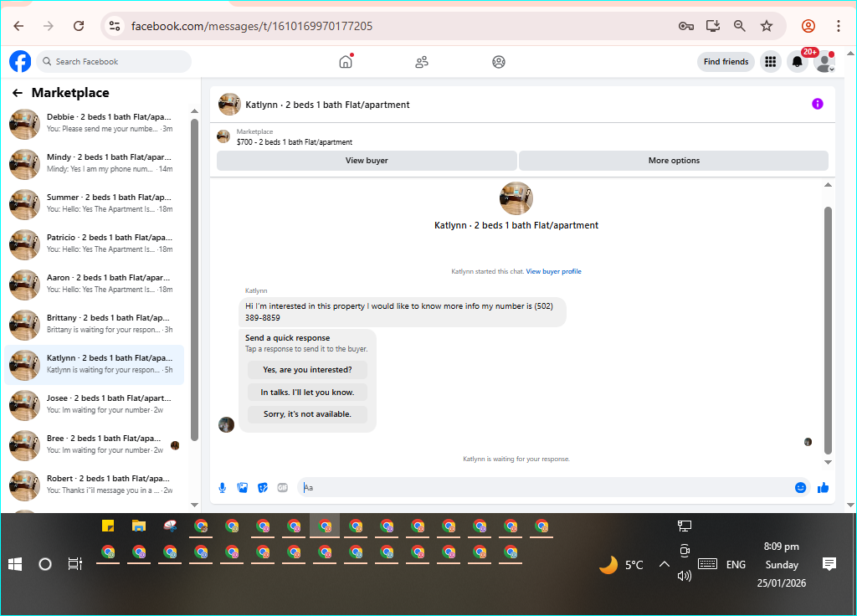Open Chrome profile icon
The image size is (857, 616).
point(808,26)
